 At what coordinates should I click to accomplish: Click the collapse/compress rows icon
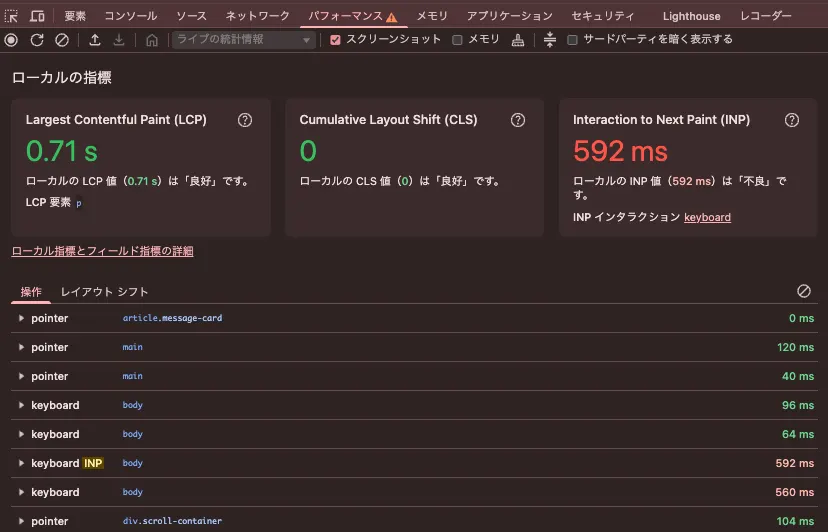point(550,40)
